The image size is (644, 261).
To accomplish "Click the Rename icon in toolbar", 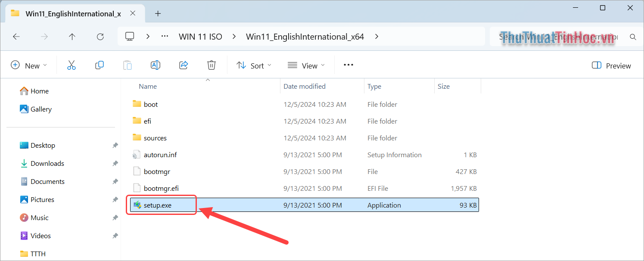I will 156,65.
